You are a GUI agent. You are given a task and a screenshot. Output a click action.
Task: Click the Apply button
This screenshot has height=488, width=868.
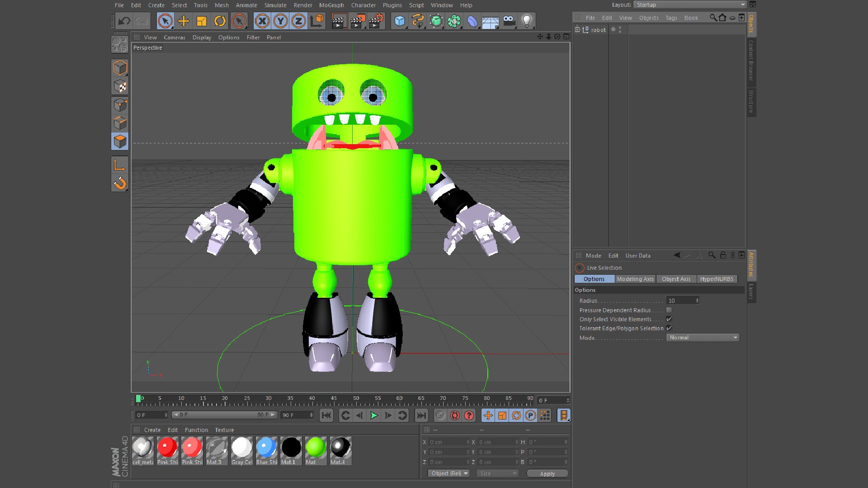(547, 474)
